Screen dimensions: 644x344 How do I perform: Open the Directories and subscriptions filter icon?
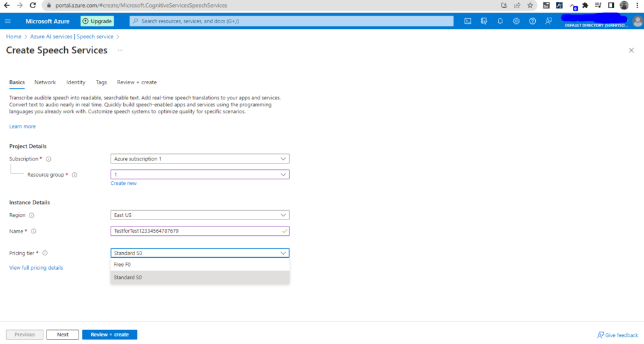(x=484, y=21)
